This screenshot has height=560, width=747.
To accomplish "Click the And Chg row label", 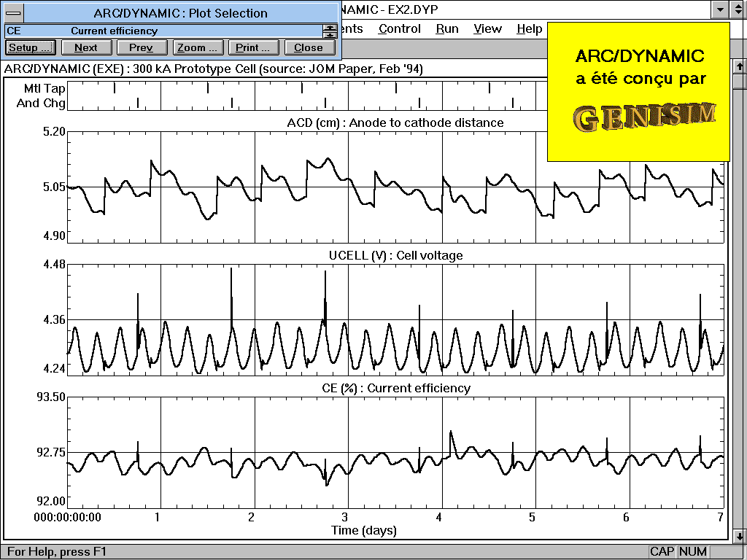I will click(41, 103).
